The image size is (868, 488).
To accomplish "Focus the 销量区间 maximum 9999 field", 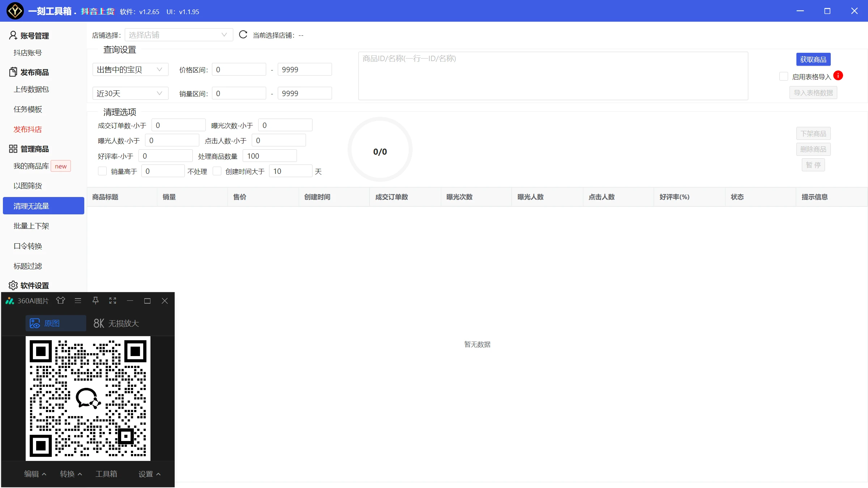I will [305, 93].
